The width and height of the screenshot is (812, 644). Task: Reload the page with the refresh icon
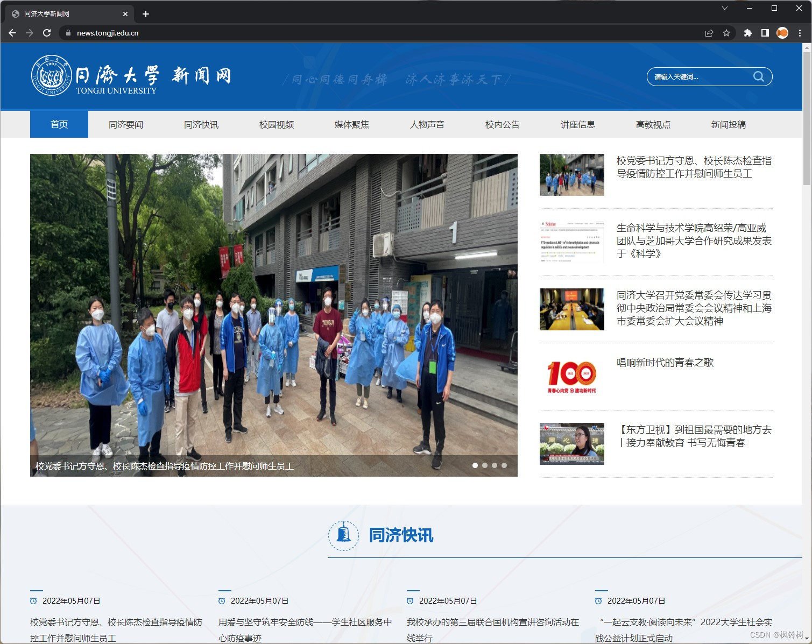coord(47,33)
